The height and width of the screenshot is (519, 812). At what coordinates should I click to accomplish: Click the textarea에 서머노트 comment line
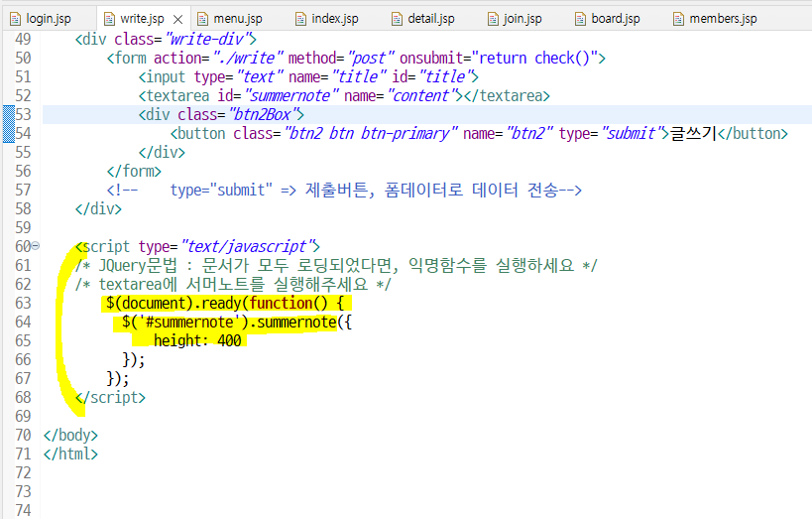point(234,284)
